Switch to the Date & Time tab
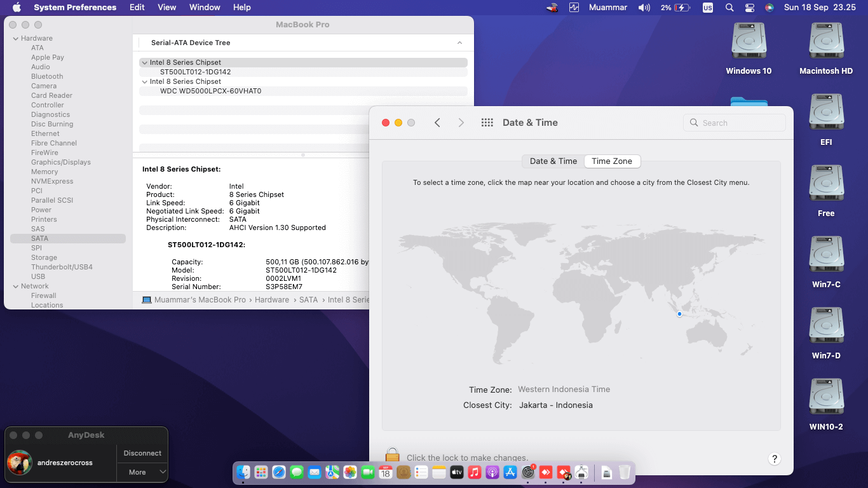Viewport: 868px width, 488px height. point(553,161)
